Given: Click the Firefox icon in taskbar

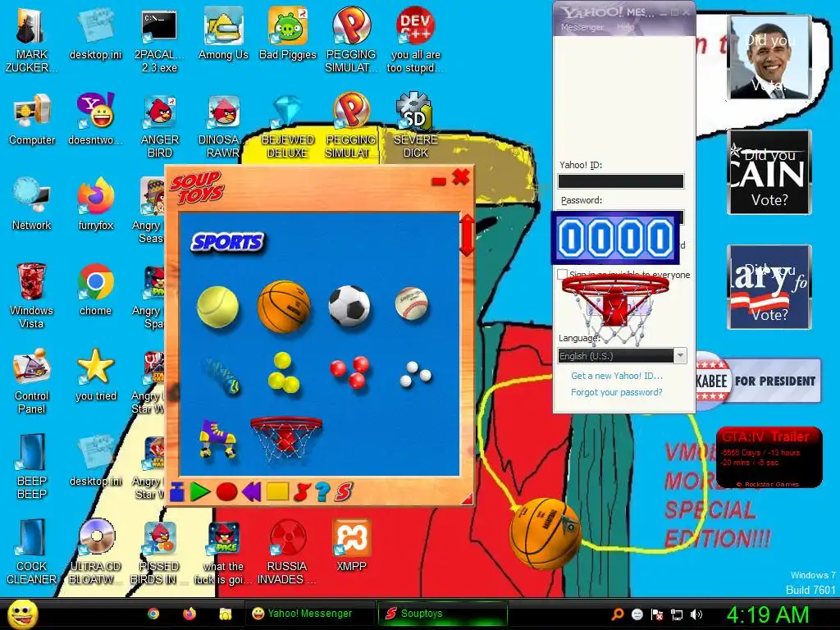Looking at the screenshot, I should 189,614.
